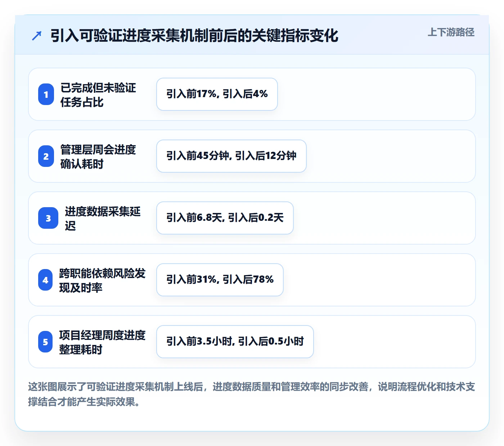
Task: Select the label 管理层周会进度确认耗时
Action: point(98,156)
